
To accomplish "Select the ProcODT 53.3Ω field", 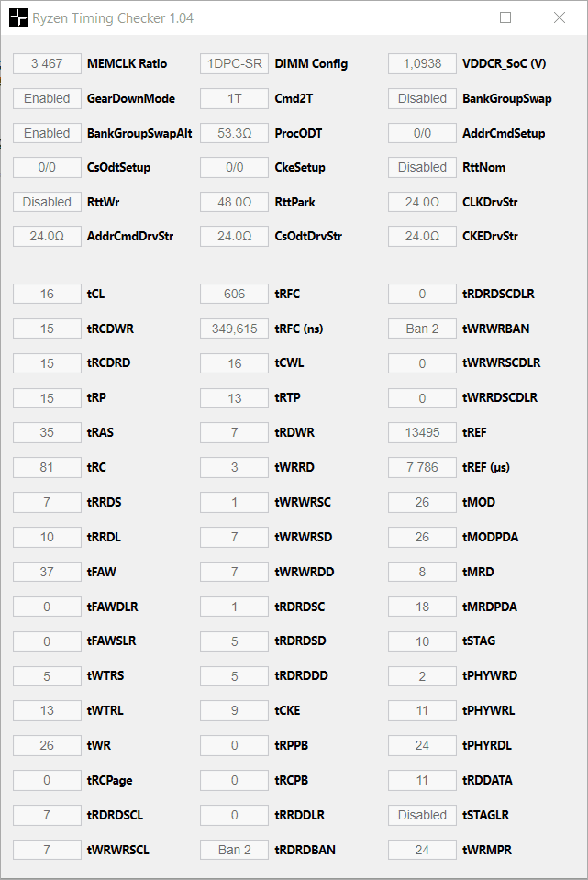I will point(235,134).
